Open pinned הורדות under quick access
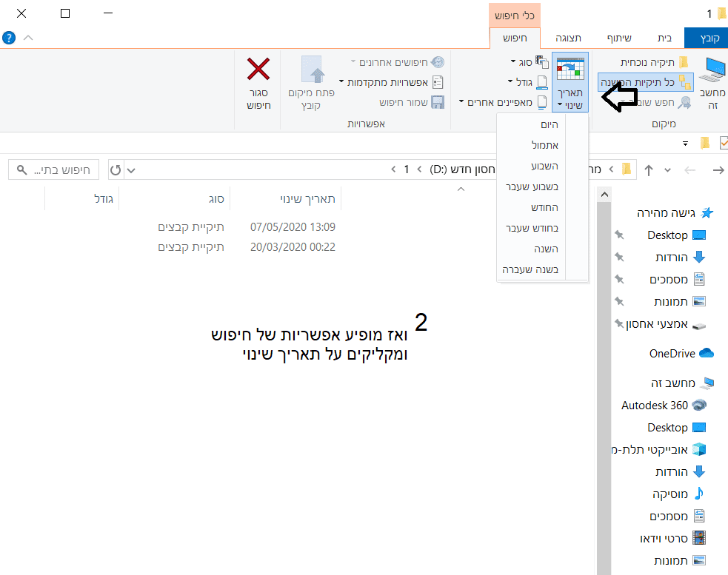The width and height of the screenshot is (728, 575). click(680, 257)
